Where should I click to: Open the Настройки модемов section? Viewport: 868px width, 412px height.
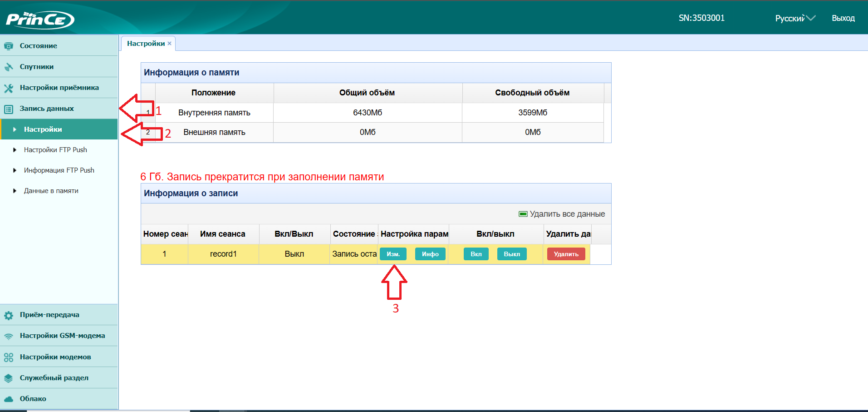click(x=59, y=357)
